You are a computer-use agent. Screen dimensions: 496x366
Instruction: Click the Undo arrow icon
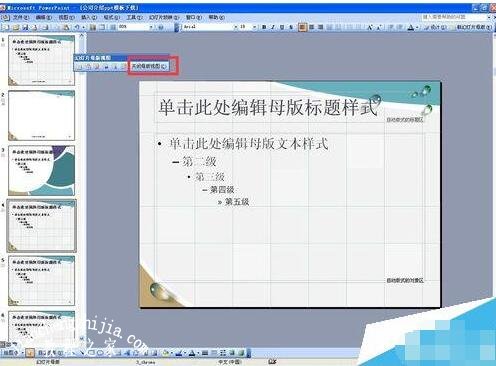77,27
